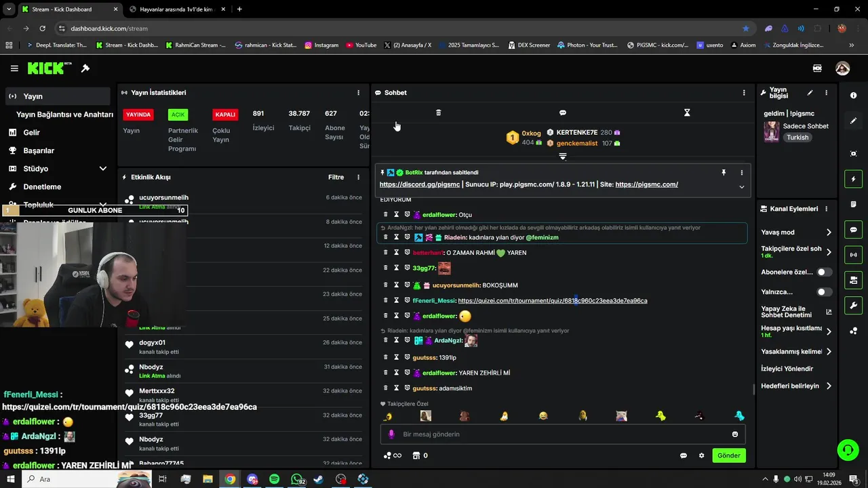Open Spotify from the Windows taskbar

(274, 479)
